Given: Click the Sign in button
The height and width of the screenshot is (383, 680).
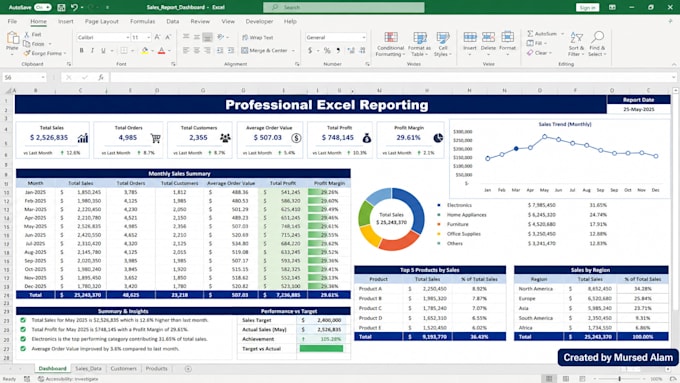Looking at the screenshot, I should click(x=587, y=7).
